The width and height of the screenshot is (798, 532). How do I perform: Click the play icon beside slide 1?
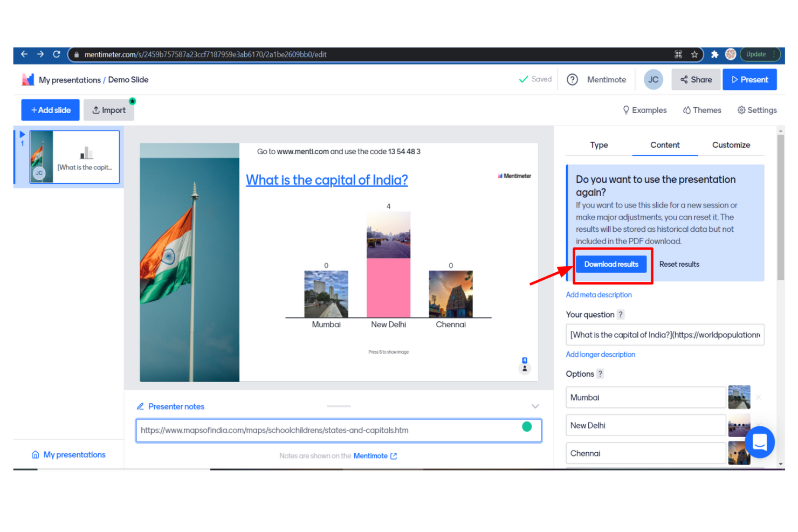22,134
